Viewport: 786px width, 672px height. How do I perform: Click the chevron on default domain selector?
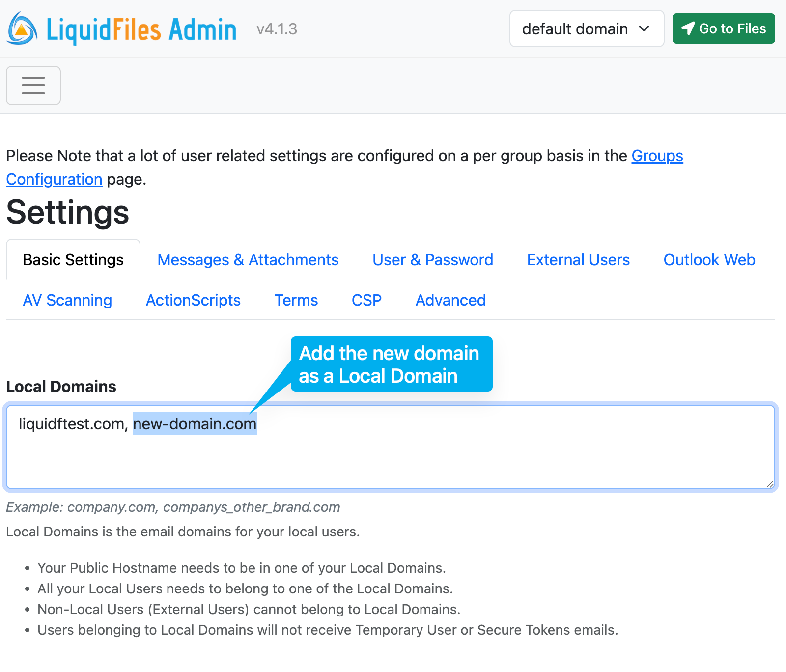pos(645,29)
